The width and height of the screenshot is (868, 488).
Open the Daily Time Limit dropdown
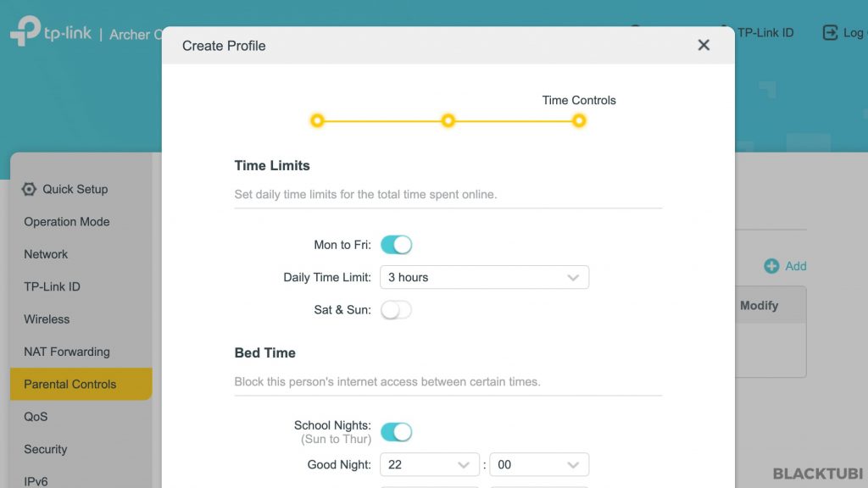484,277
